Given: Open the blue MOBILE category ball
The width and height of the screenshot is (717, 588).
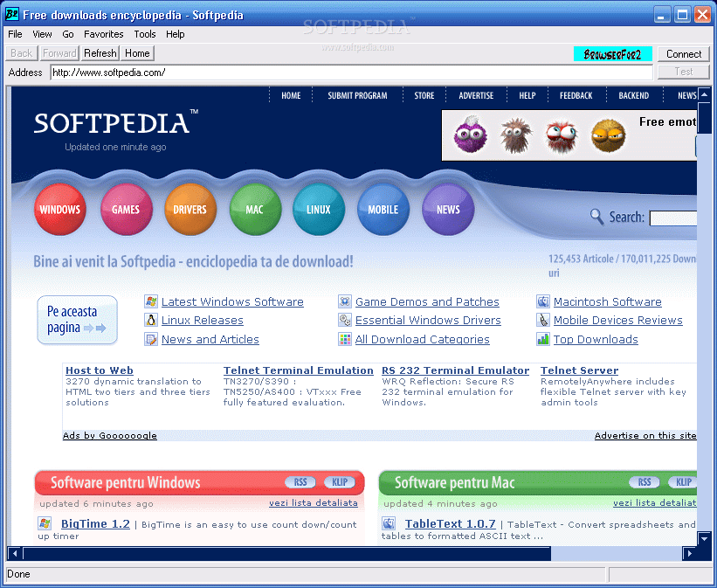Looking at the screenshot, I should click(383, 209).
